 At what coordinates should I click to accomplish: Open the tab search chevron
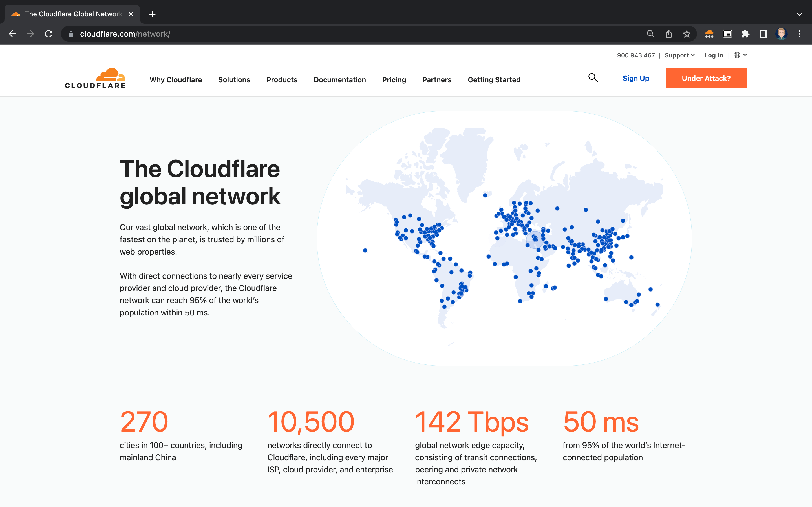pyautogui.click(x=799, y=14)
